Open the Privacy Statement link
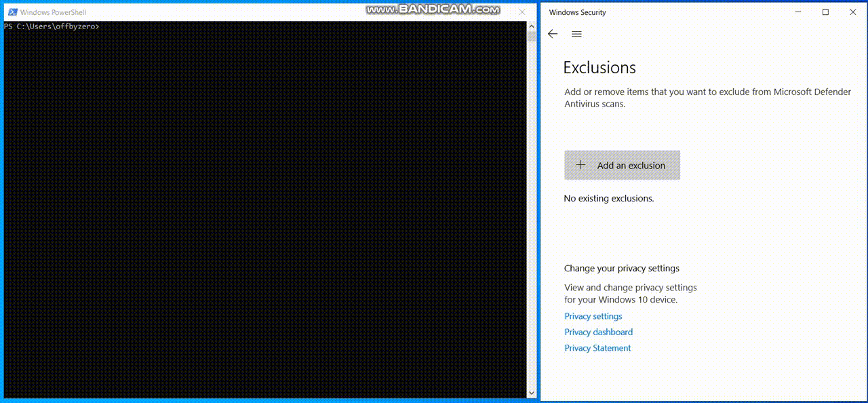 tap(597, 348)
